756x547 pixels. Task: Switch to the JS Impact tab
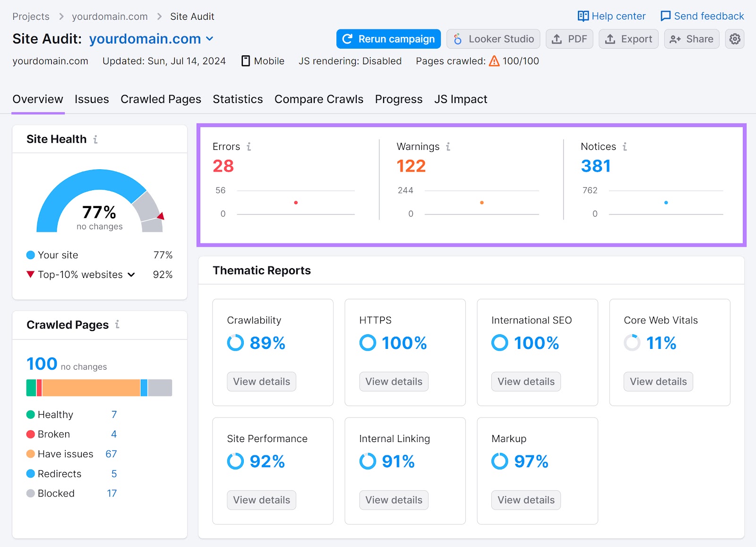(460, 99)
